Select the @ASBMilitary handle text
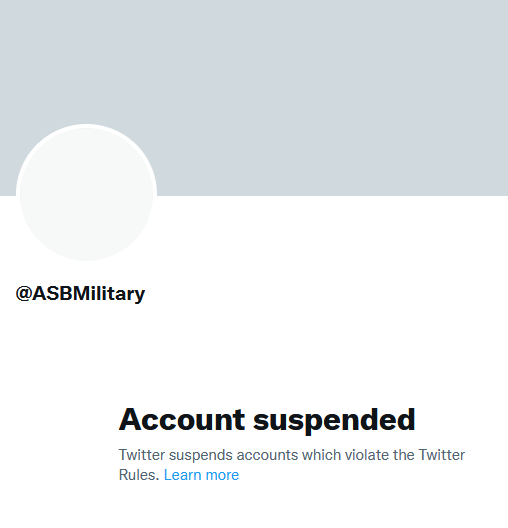508x528 pixels. coord(80,293)
